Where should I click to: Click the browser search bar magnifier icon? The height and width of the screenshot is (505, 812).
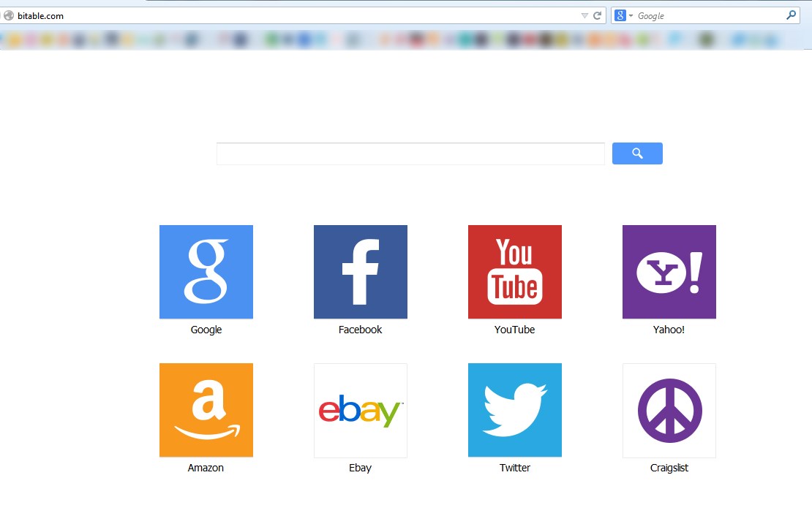point(791,15)
